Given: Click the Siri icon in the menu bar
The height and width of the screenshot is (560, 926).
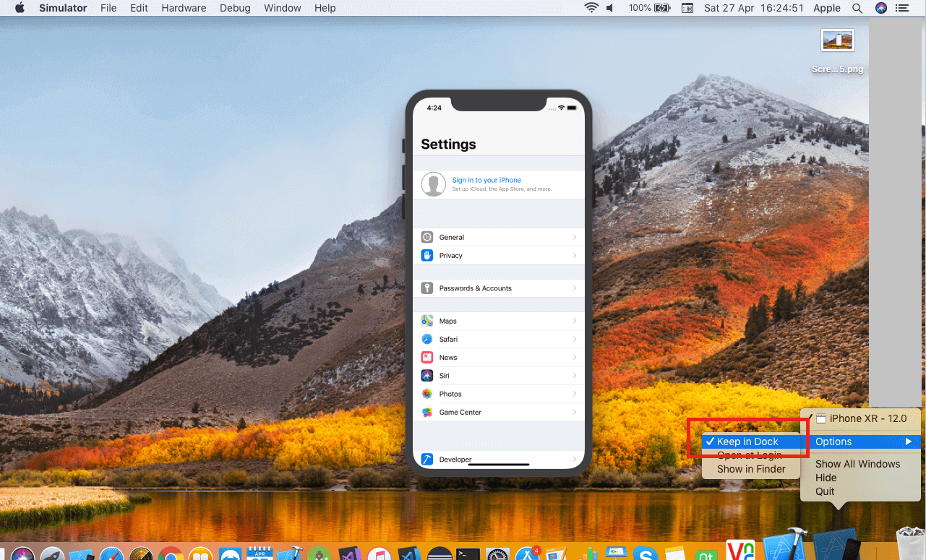Looking at the screenshot, I should point(880,8).
